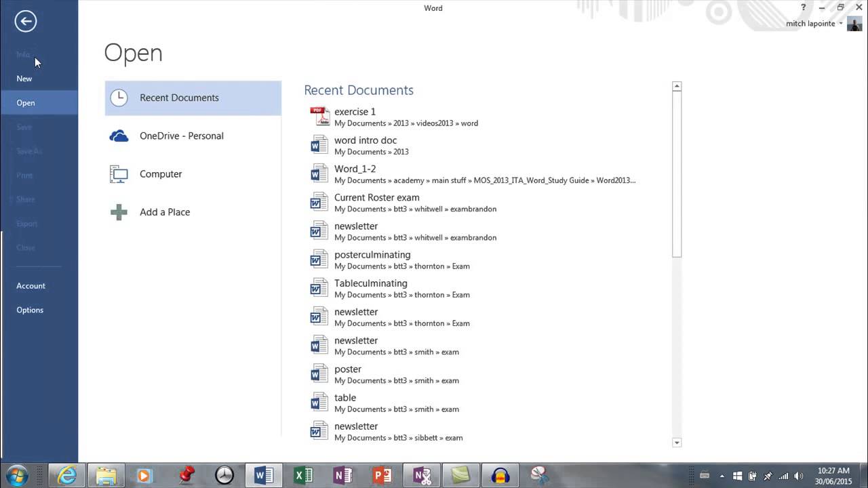Click the clock app icon on taskbar
Viewport: 868px width, 488px height.
[224, 476]
